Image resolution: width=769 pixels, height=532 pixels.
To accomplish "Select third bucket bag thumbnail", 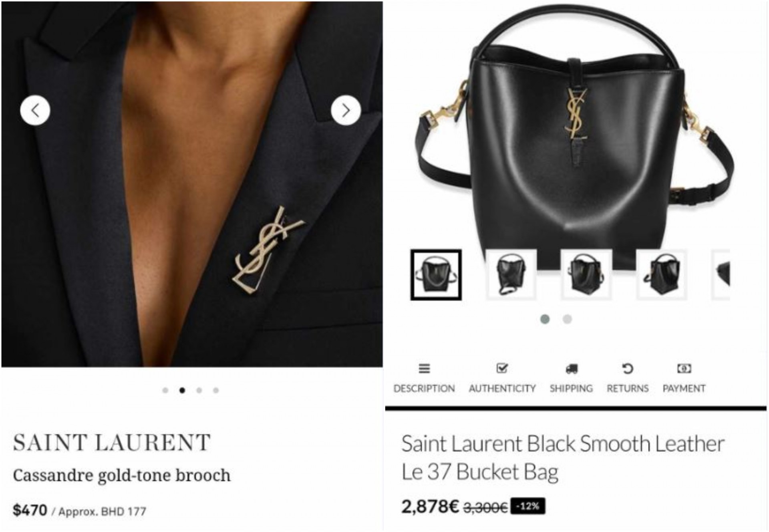I will (586, 275).
